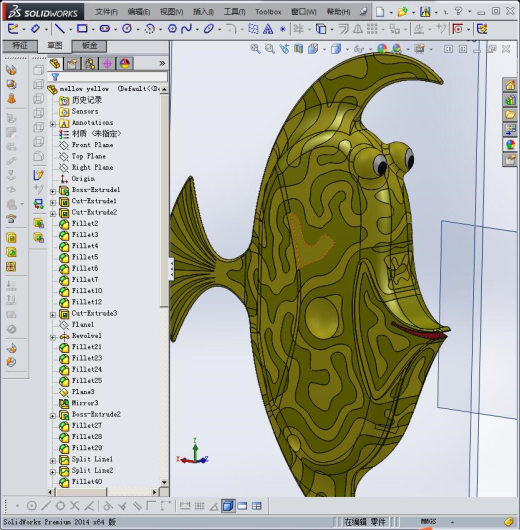This screenshot has width=520, height=530.
Task: Open the Toolbox menu
Action: [268, 12]
